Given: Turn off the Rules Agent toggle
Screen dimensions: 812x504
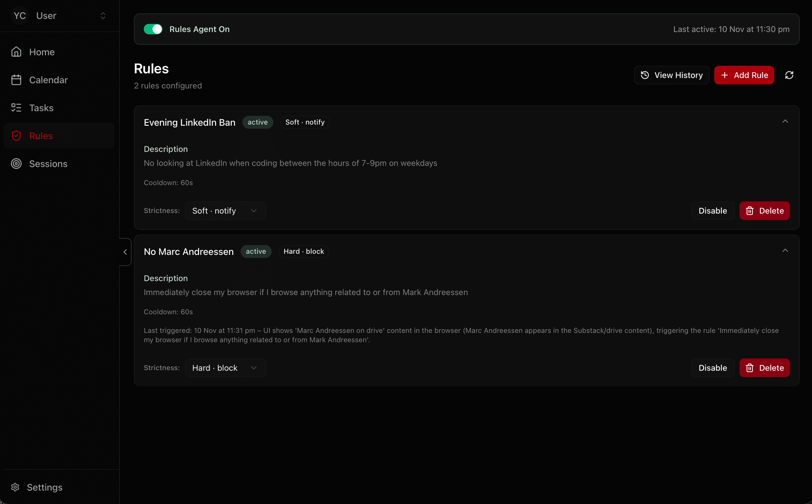Looking at the screenshot, I should (153, 29).
